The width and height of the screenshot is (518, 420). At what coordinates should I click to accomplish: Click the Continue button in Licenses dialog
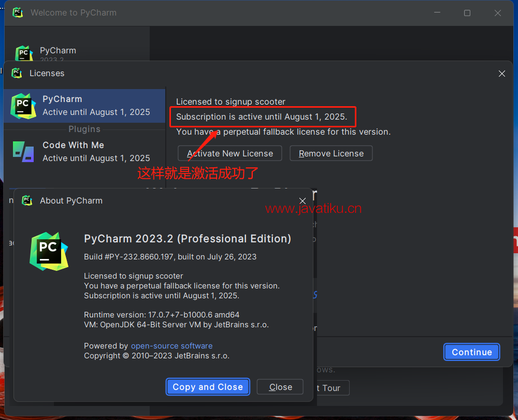pos(471,352)
